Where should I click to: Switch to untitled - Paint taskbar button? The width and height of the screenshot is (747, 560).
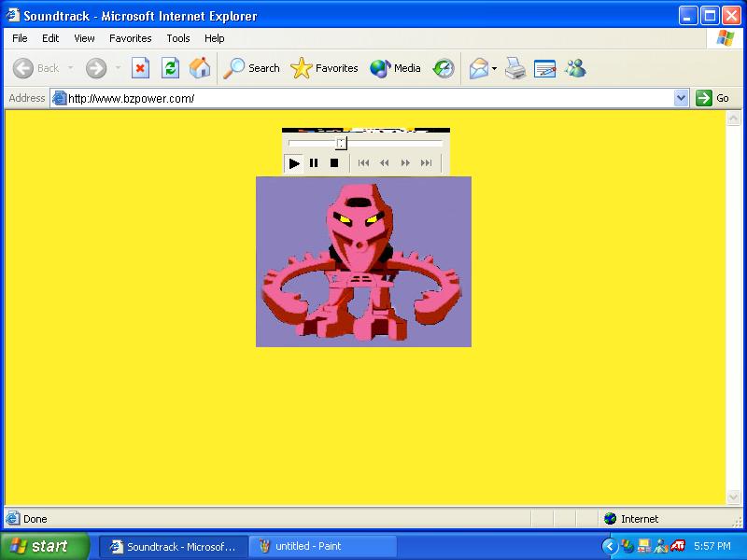(x=324, y=546)
